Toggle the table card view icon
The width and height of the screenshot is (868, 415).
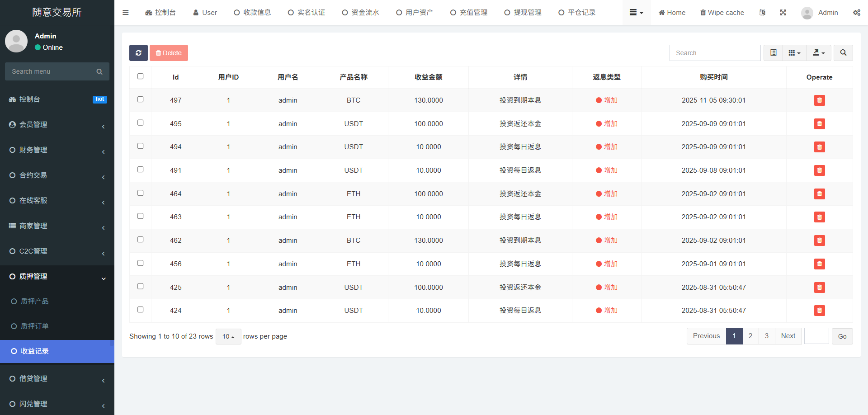click(x=774, y=53)
